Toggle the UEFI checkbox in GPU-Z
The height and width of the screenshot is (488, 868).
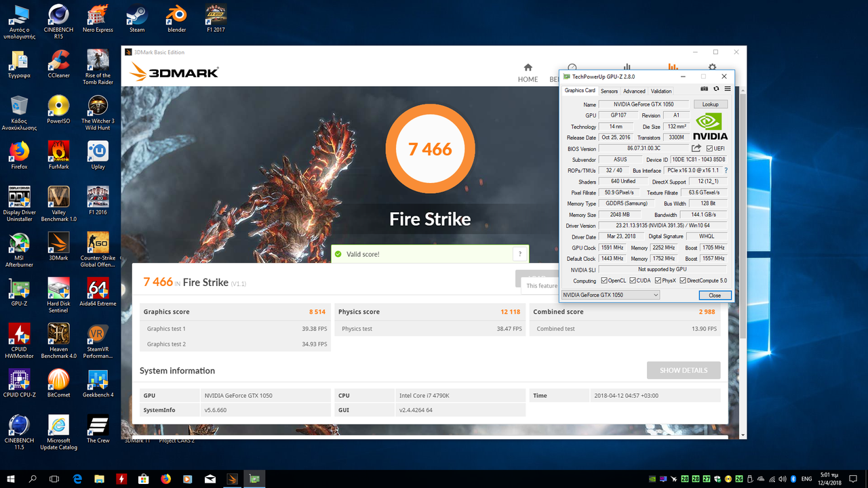point(709,148)
